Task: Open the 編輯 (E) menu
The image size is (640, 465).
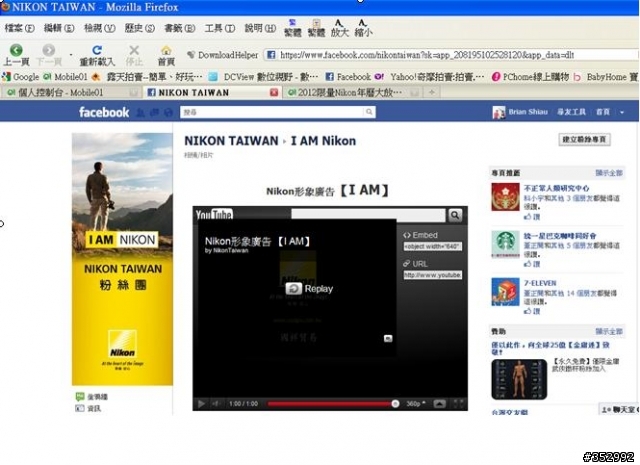Action: (x=59, y=28)
